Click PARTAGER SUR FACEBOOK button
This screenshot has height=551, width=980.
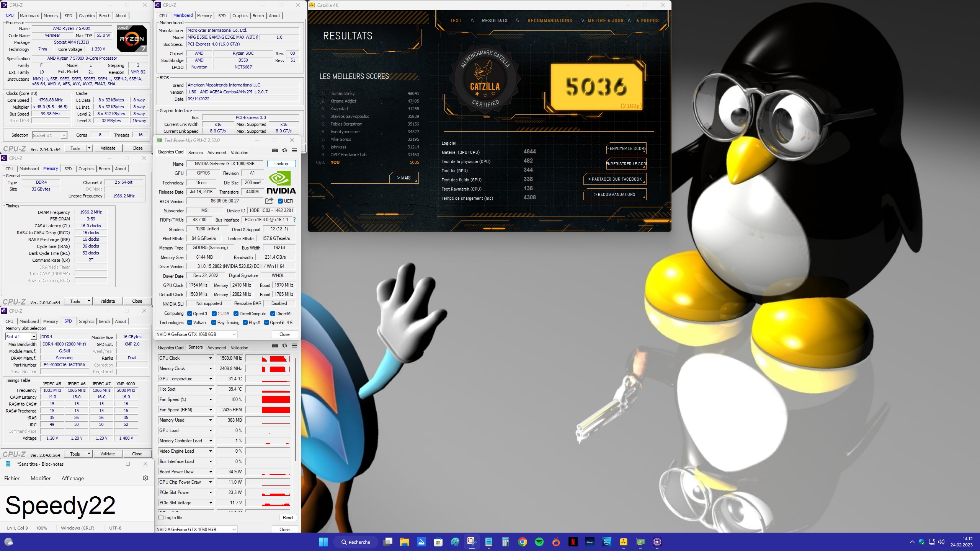click(615, 179)
